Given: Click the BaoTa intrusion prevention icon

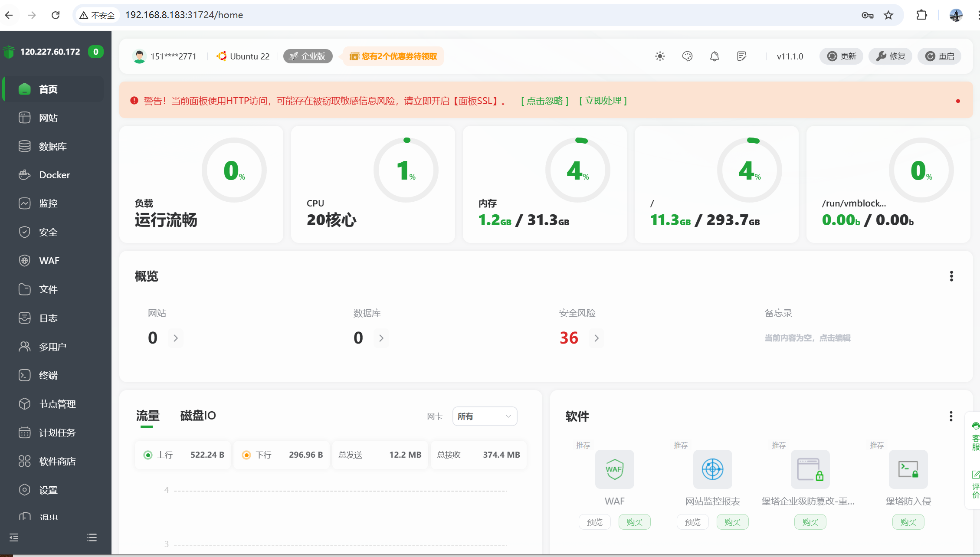Looking at the screenshot, I should (x=908, y=469).
